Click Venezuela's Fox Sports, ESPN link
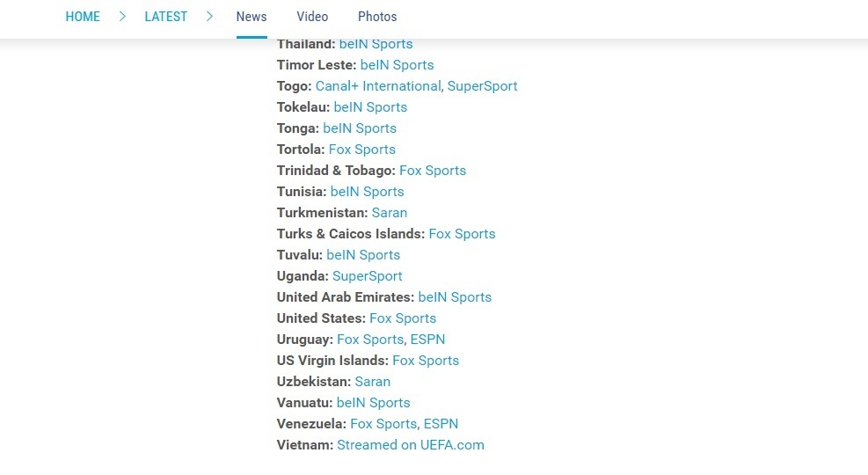This screenshot has width=868, height=475. point(404,424)
